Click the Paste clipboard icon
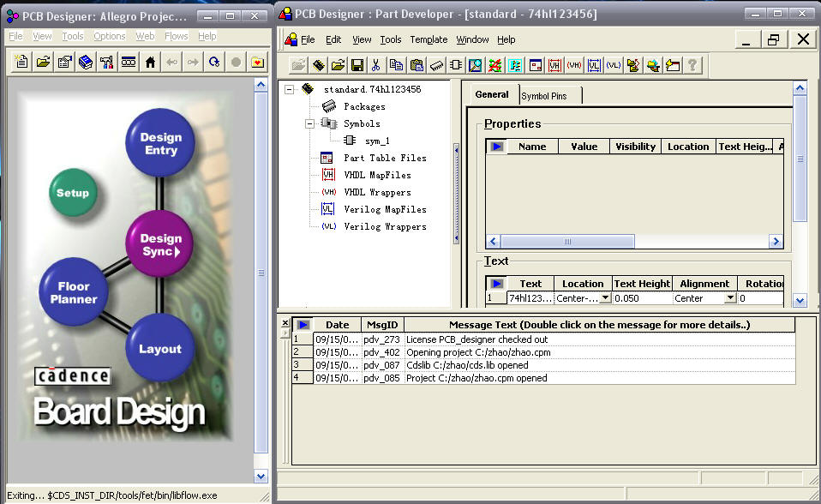This screenshot has width=821, height=504. click(416, 65)
